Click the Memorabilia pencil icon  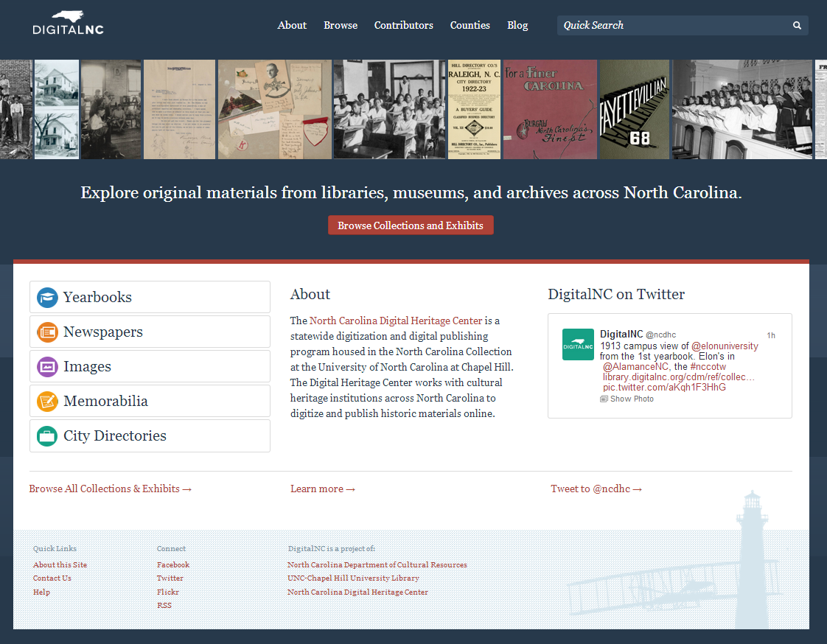47,402
